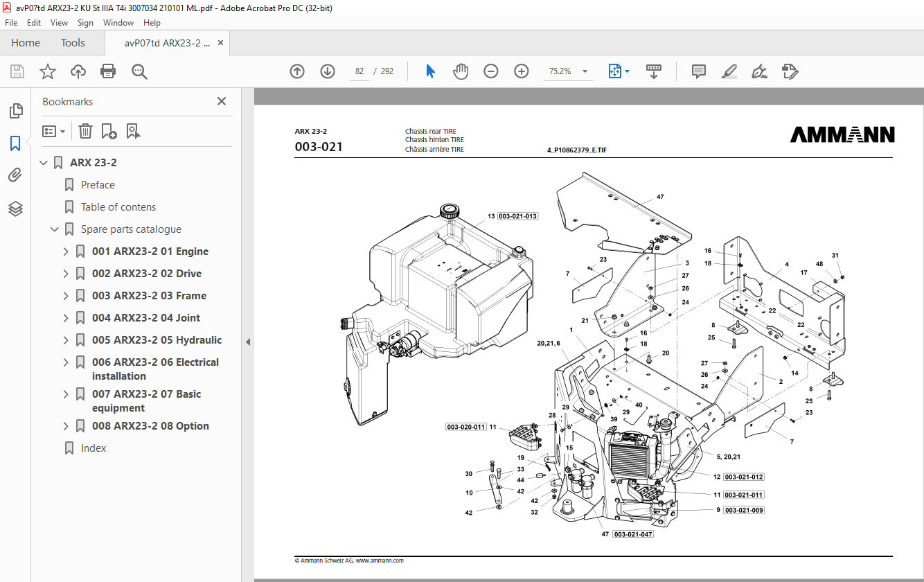
Task: Expand 002 ARX23-2 02 Drive
Action: [x=66, y=274]
